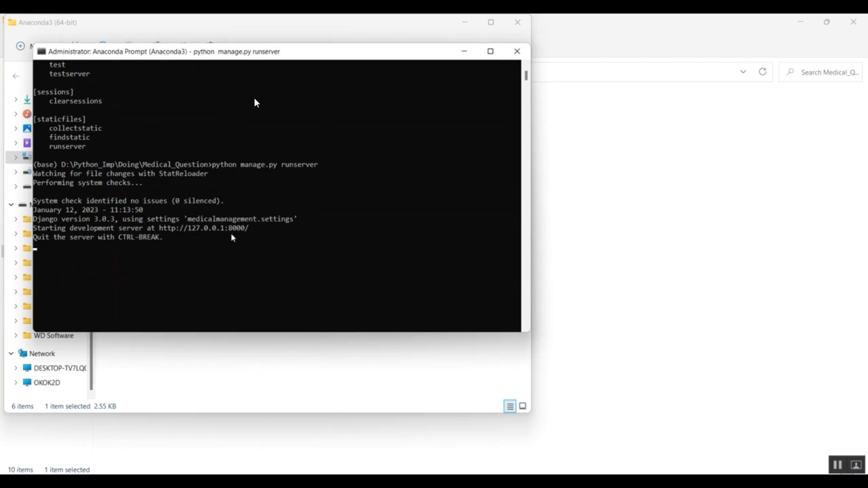Click 'Watching for file changes with StatReloader'
This screenshot has height=488, width=868.
(x=120, y=174)
